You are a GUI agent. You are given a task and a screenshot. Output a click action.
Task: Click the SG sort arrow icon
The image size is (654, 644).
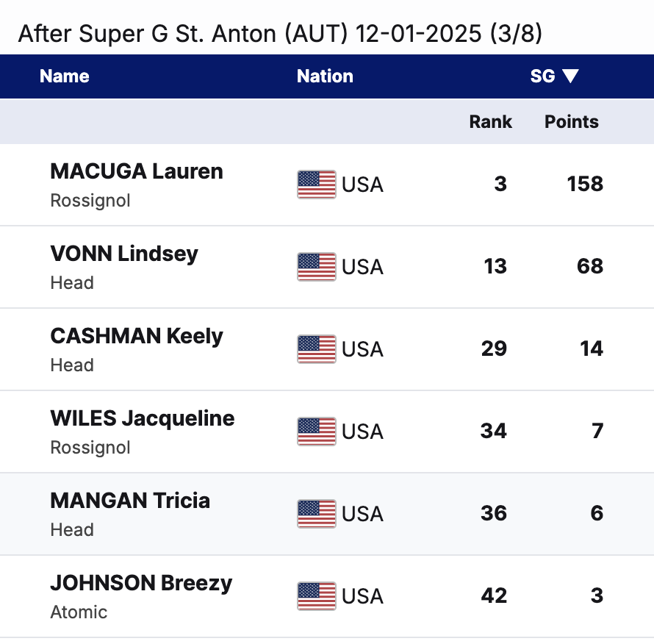pos(570,76)
